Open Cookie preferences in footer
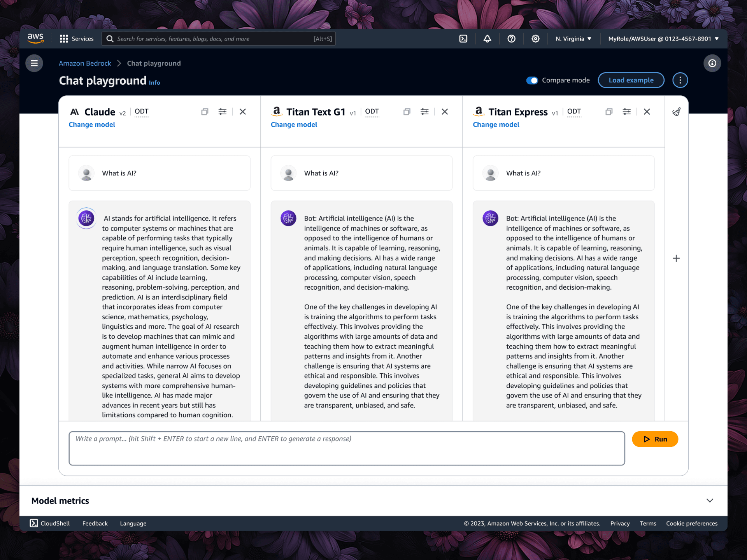 [x=691, y=523]
